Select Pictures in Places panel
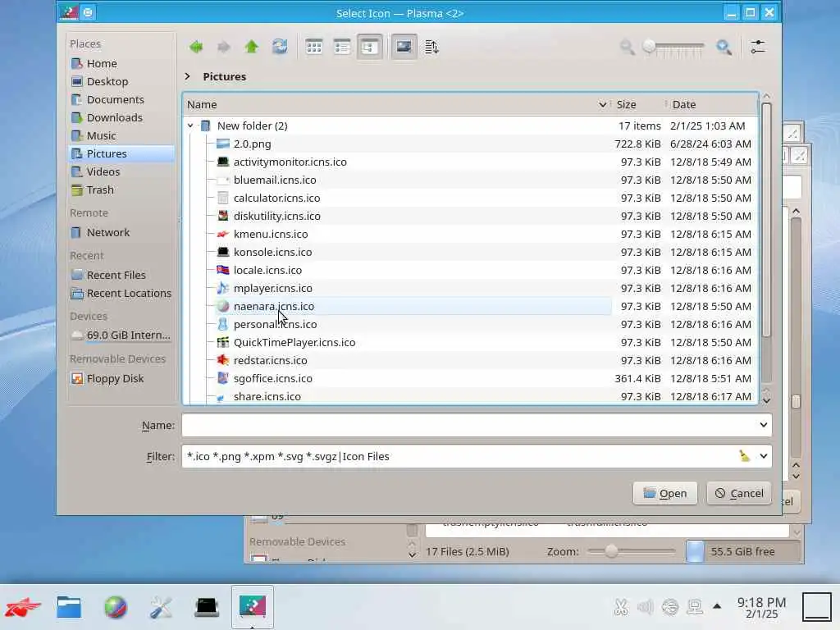The width and height of the screenshot is (840, 630). coord(121,153)
